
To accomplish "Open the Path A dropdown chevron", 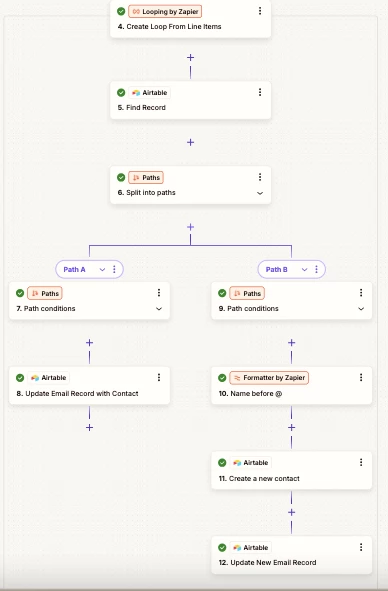I will point(102,269).
